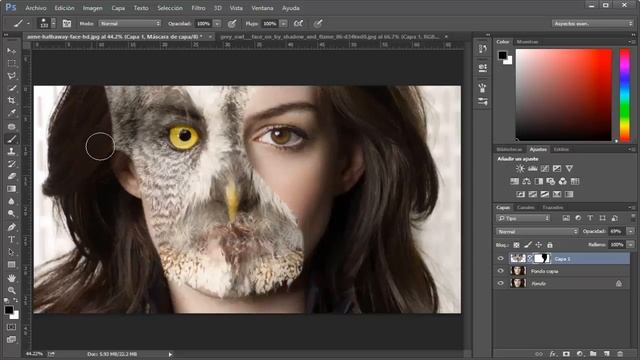Open the Ventana menu
The height and width of the screenshot is (360, 640).
(262, 8)
